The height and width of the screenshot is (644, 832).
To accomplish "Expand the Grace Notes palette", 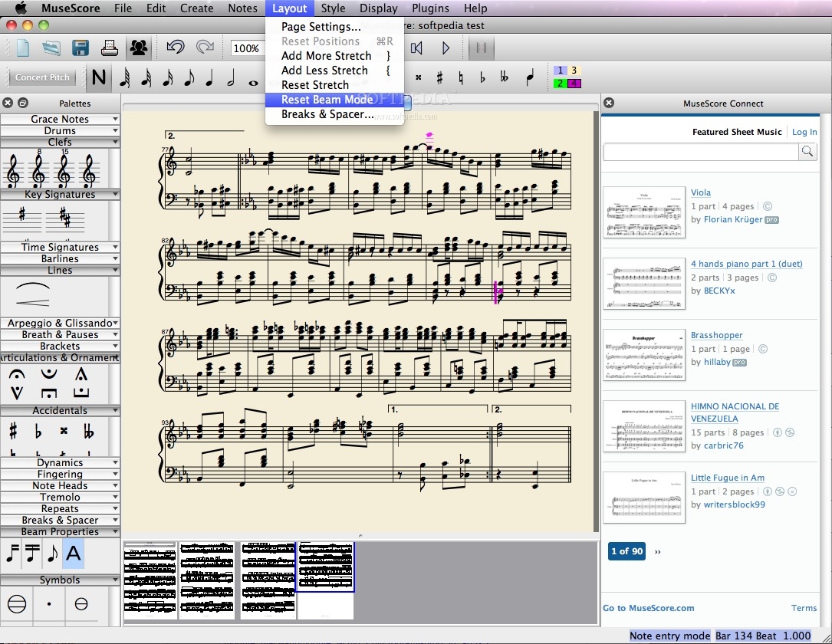I will point(60,120).
